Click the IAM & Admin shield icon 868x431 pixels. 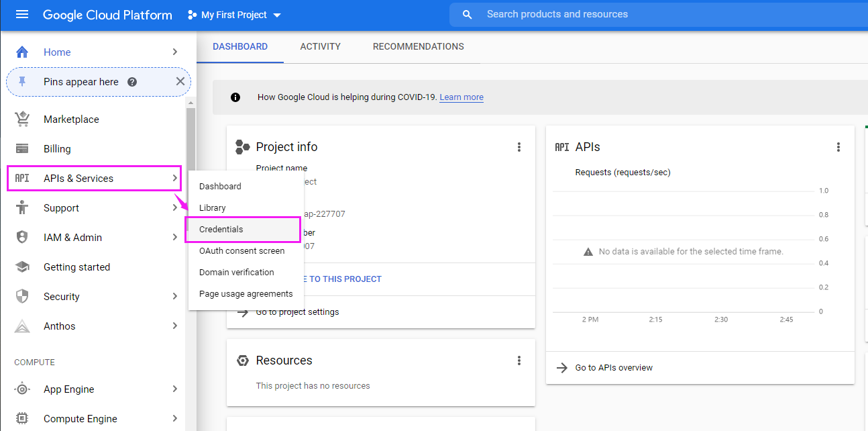(x=22, y=238)
